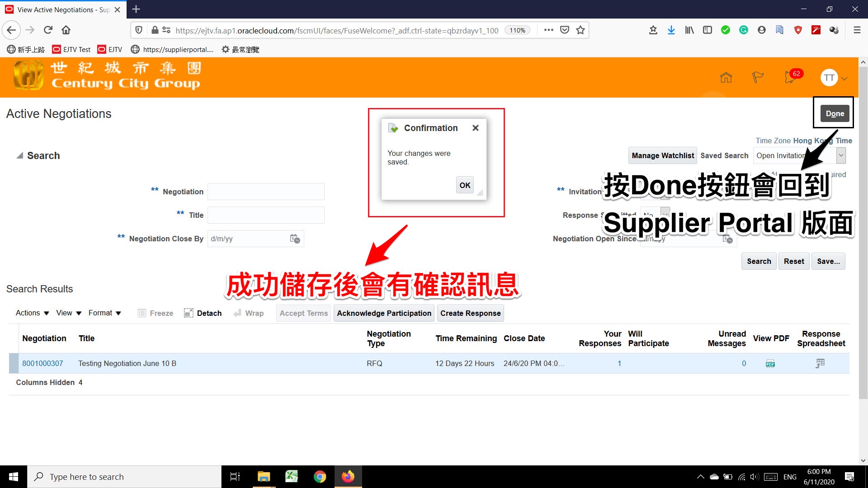This screenshot has width=868, height=488.
Task: Open supplierportal bookmark
Action: (x=172, y=50)
